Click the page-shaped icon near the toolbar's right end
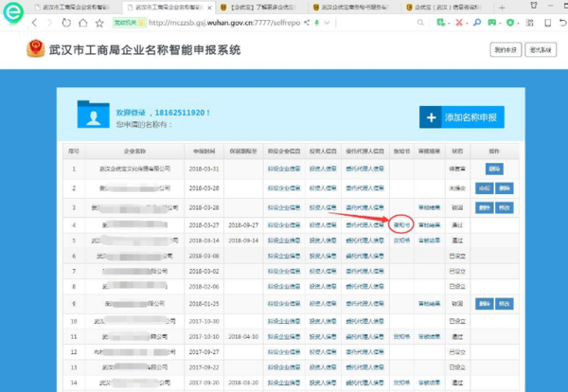568x392 pixels. [548, 23]
